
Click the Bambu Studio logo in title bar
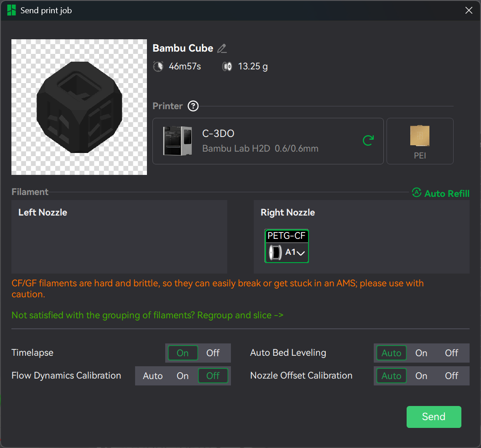[11, 11]
